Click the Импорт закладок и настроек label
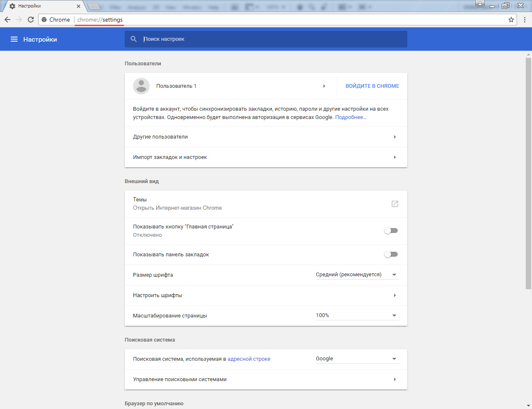Screen dimensions: 532x409 pyautogui.click(x=170, y=157)
